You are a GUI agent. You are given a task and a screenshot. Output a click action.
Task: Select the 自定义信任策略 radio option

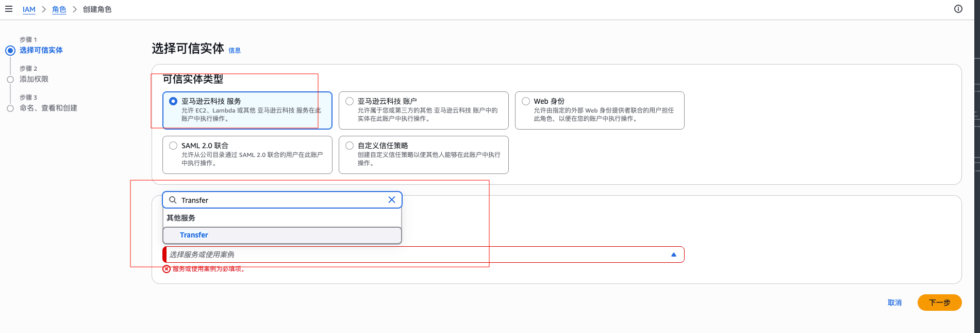[350, 146]
